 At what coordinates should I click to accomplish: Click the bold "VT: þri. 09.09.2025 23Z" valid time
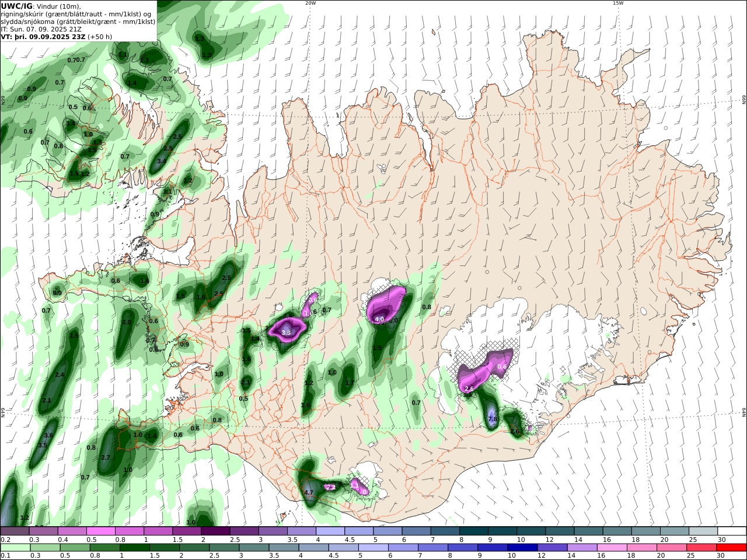[43, 36]
